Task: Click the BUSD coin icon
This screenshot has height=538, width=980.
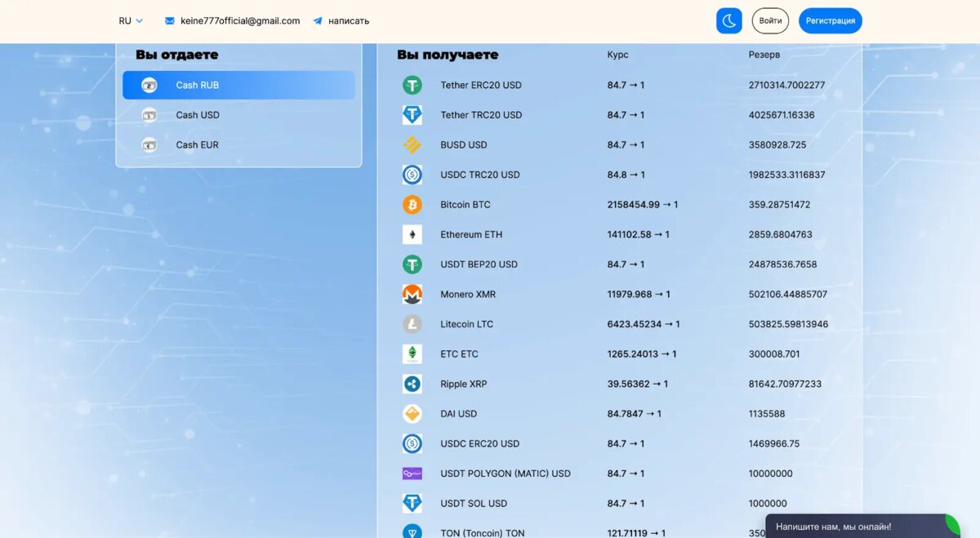Action: point(412,145)
